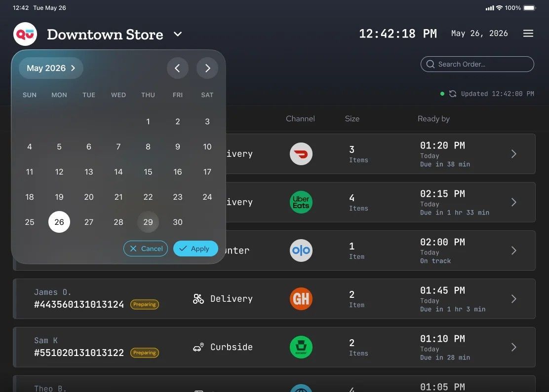Pick May 1 on the calendar
Viewport: 549px width, 392px height.
tap(148, 121)
